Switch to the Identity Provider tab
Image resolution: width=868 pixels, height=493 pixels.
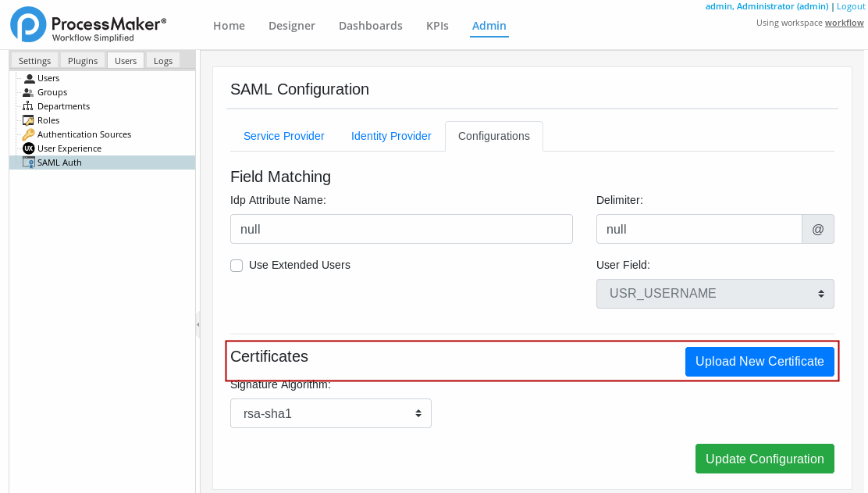[391, 136]
